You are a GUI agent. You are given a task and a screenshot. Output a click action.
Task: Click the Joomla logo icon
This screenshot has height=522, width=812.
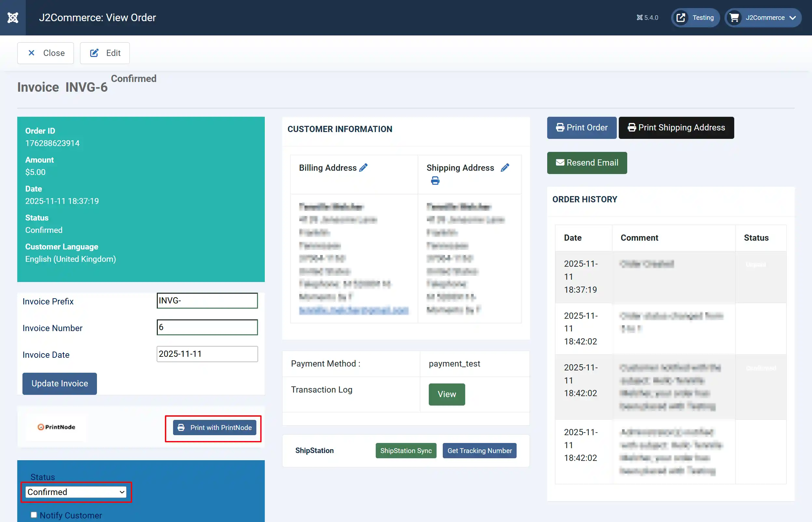tap(13, 18)
